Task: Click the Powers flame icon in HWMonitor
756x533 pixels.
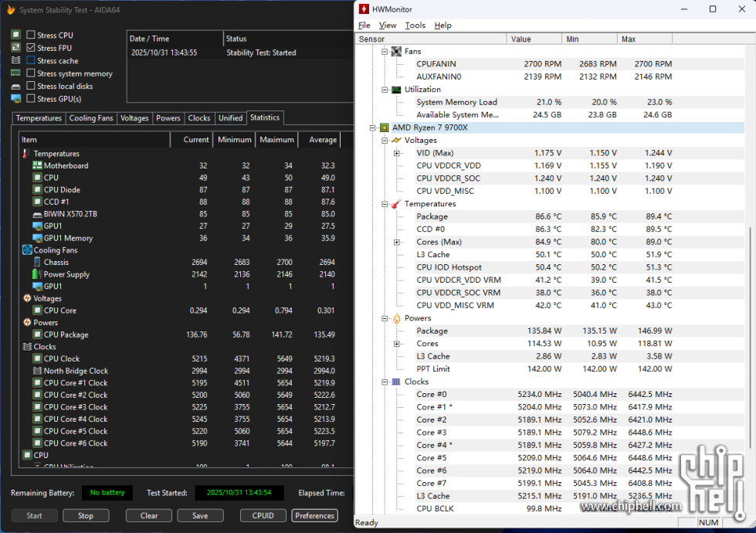Action: point(395,318)
